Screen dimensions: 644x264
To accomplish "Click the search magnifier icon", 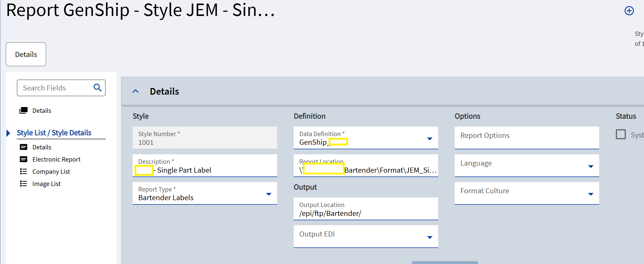I will [x=98, y=88].
